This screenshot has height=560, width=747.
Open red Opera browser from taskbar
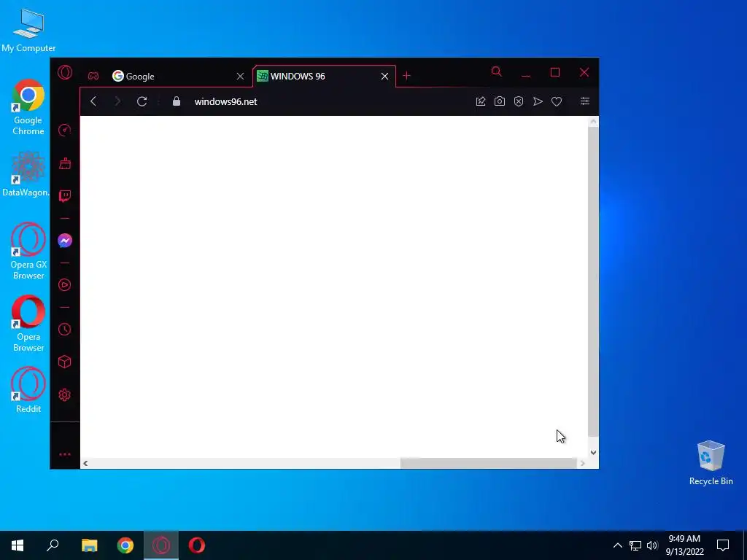coord(197,545)
